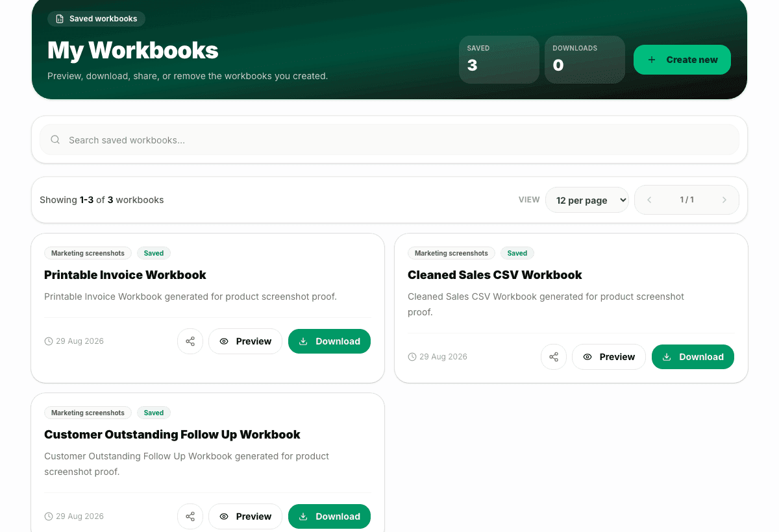779x532 pixels.
Task: Click Marketing screenshots tag on Customer Outstanding card
Action: [88, 413]
